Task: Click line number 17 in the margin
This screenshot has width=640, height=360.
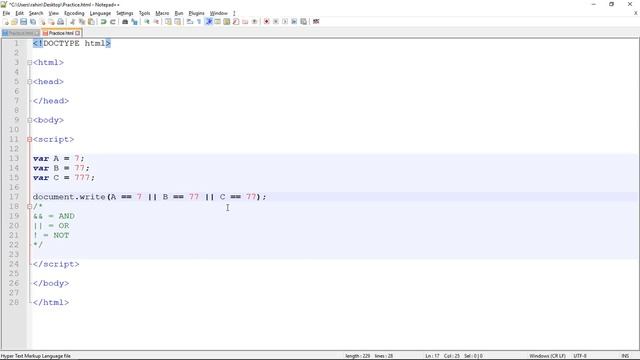Action: (14, 197)
